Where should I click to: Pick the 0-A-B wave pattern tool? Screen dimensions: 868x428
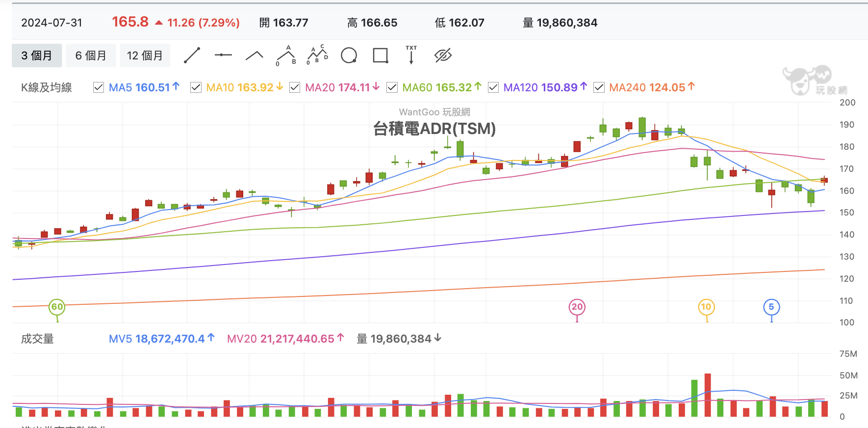[286, 55]
